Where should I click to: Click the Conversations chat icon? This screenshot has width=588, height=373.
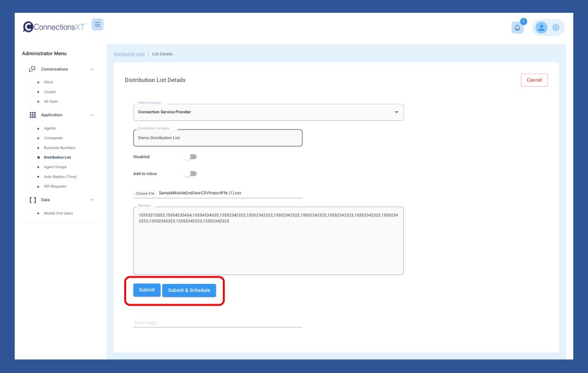(x=32, y=69)
